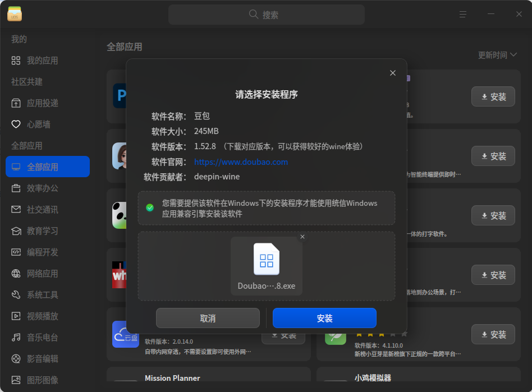Click the 请选择安装程序 dialog title
This screenshot has width=532, height=392.
267,94
